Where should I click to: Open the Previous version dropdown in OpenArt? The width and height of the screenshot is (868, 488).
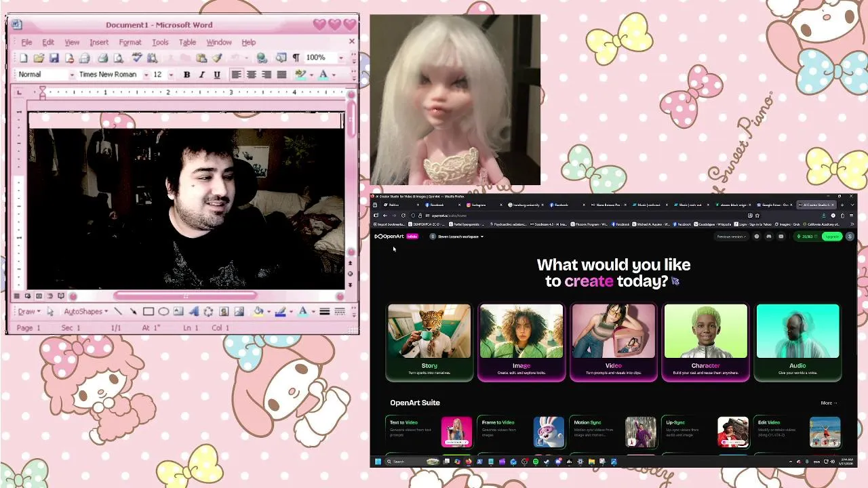click(x=732, y=237)
